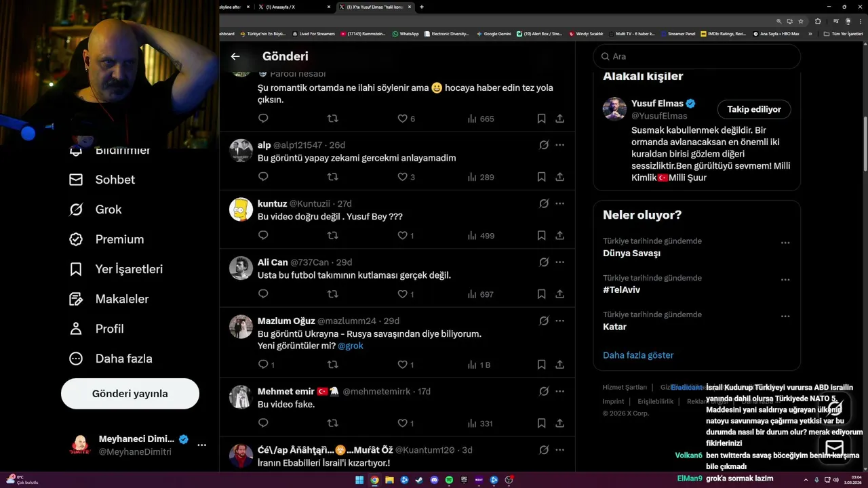Toggle the Takip ediyor button for Yusuf Elmas
868x488 pixels.
754,109
